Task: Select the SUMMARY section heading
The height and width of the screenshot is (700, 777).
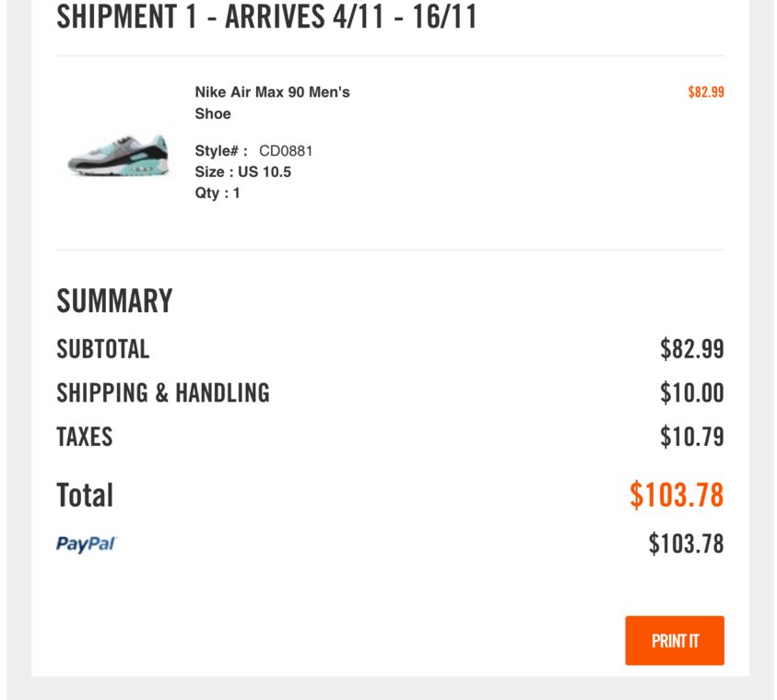Action: point(114,300)
